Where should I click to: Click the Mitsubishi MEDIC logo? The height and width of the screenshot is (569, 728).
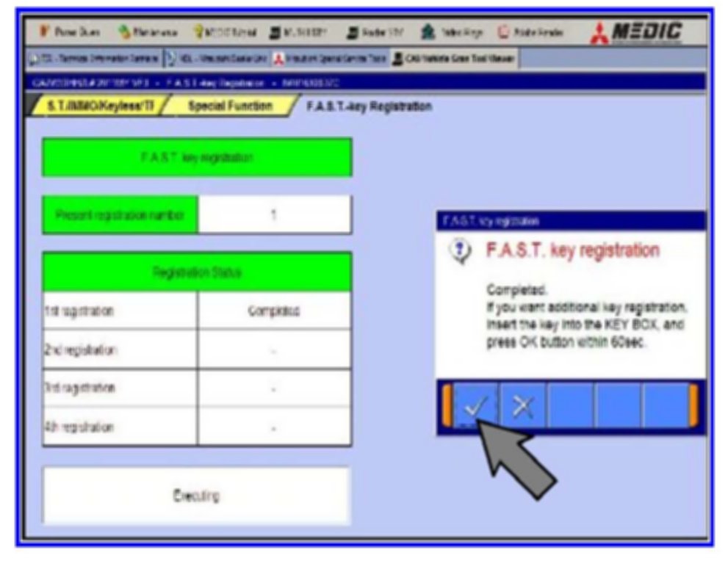(638, 32)
